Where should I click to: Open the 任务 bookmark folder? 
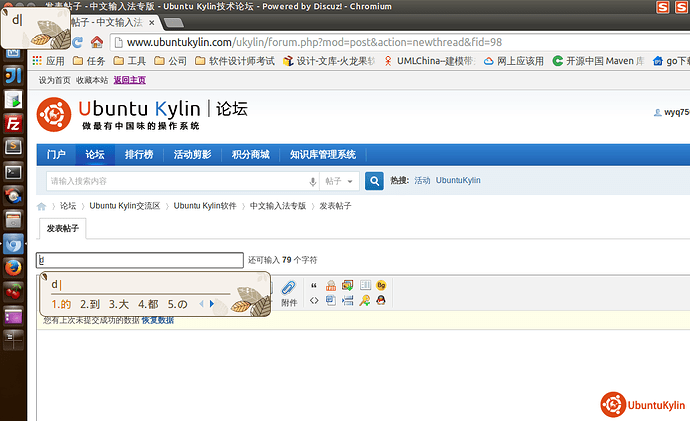pos(89,61)
